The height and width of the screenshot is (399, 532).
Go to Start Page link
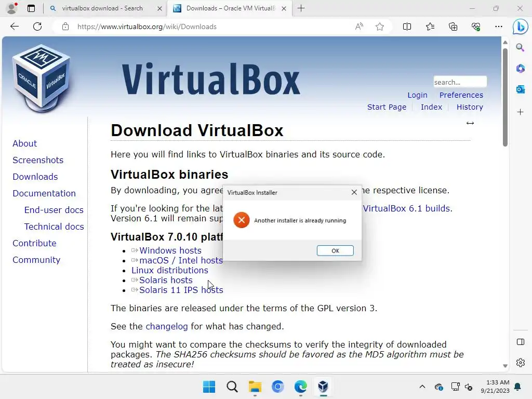(387, 107)
